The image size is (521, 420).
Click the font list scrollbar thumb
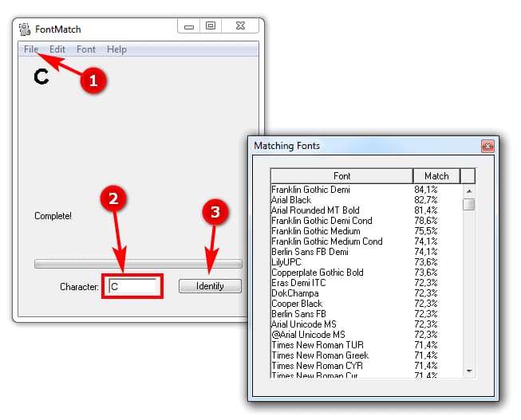[469, 205]
